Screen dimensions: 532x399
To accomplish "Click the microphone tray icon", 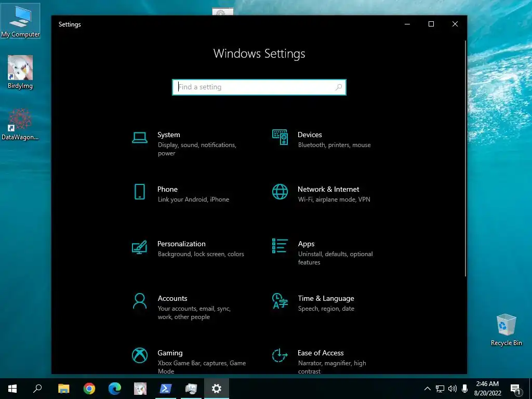I will [465, 389].
